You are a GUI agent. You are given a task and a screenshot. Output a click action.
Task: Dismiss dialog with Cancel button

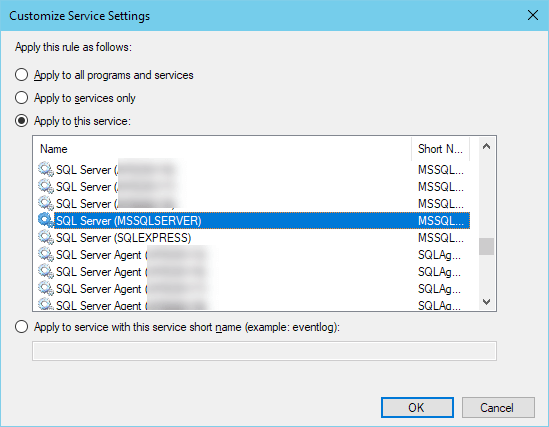pyautogui.click(x=498, y=407)
